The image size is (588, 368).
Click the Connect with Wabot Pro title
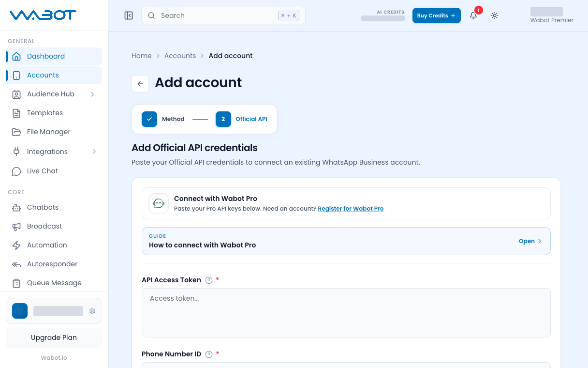(x=216, y=199)
